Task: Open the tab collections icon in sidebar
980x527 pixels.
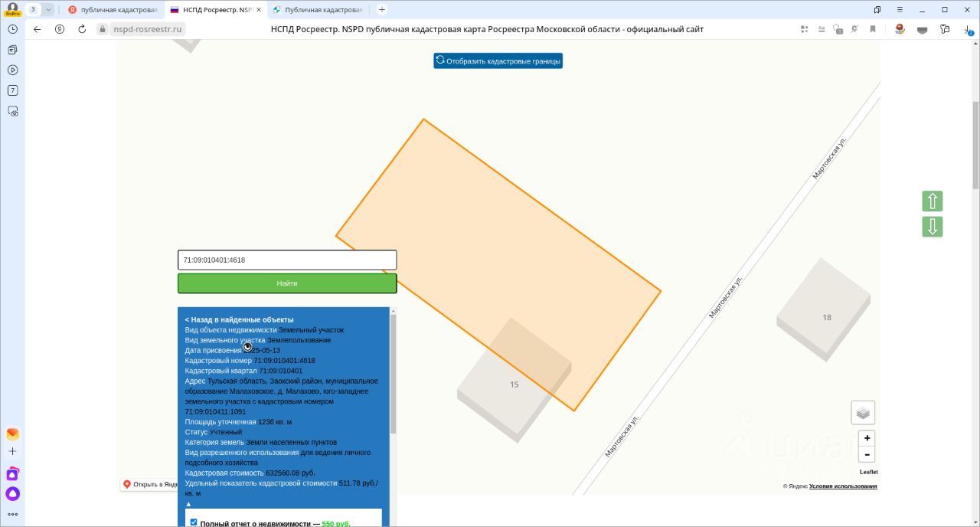Action: click(12, 49)
